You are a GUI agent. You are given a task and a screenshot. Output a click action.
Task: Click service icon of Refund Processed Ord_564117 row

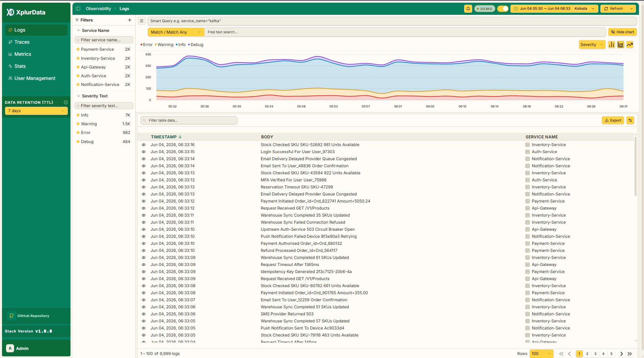(x=528, y=251)
